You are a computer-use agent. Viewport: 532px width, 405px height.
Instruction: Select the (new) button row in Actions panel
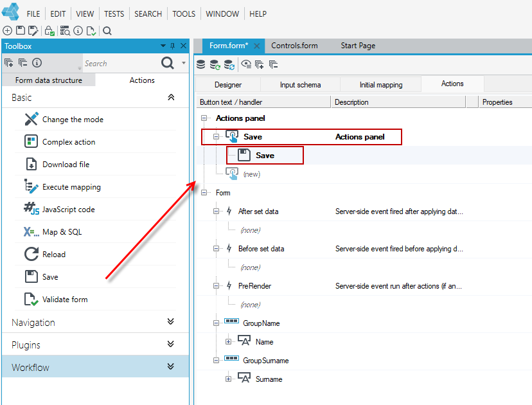coord(252,174)
